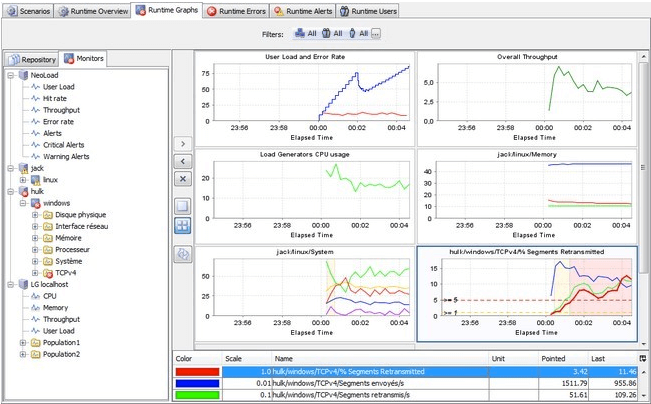This screenshot has width=651, height=404.
Task: Click the left arrow remove button
Action: tap(183, 160)
